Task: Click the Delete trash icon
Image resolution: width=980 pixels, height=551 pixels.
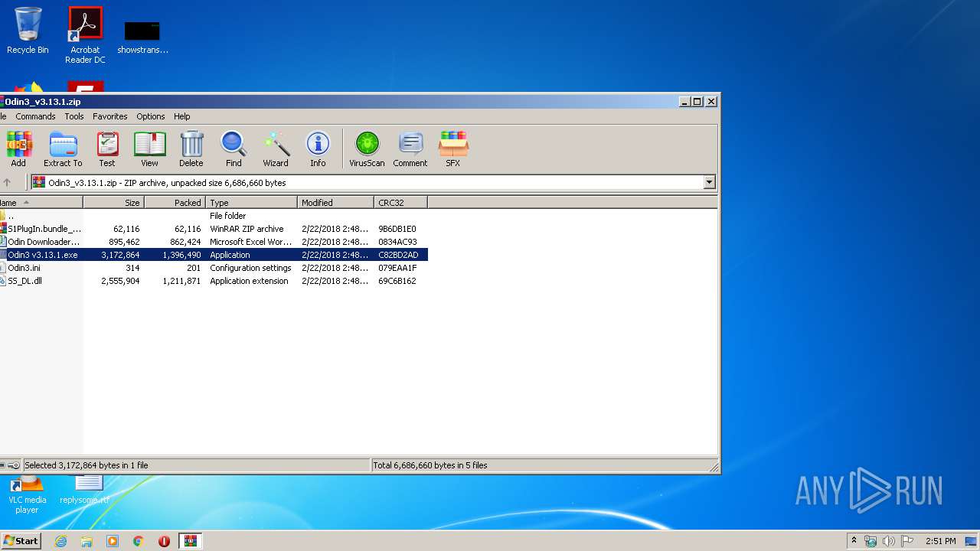Action: point(191,148)
